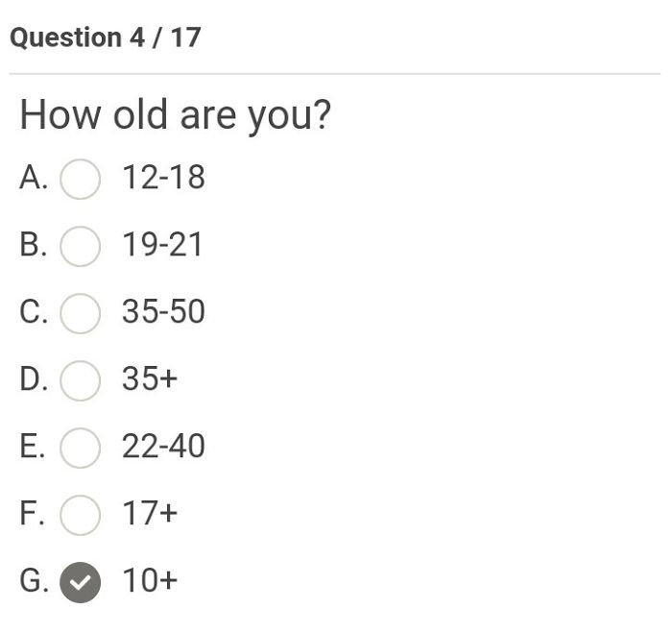
Task: Click the "Question 4 / 17" header
Action: click(x=106, y=37)
